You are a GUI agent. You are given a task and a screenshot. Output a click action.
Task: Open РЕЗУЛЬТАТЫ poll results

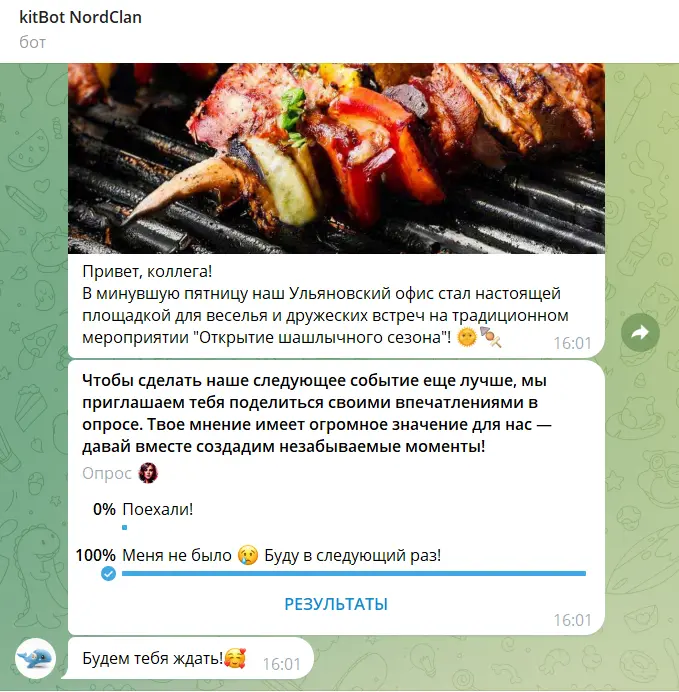point(336,604)
